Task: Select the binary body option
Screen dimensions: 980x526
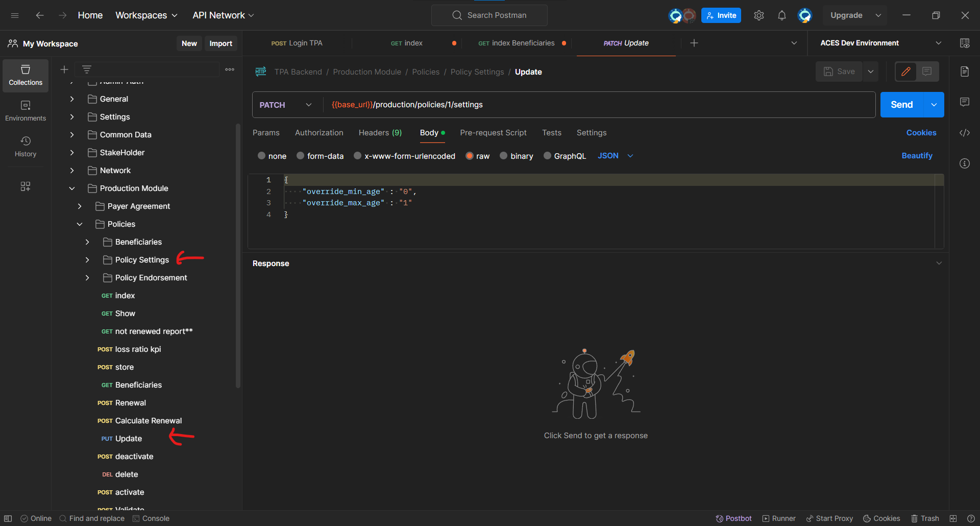Action: [504, 156]
